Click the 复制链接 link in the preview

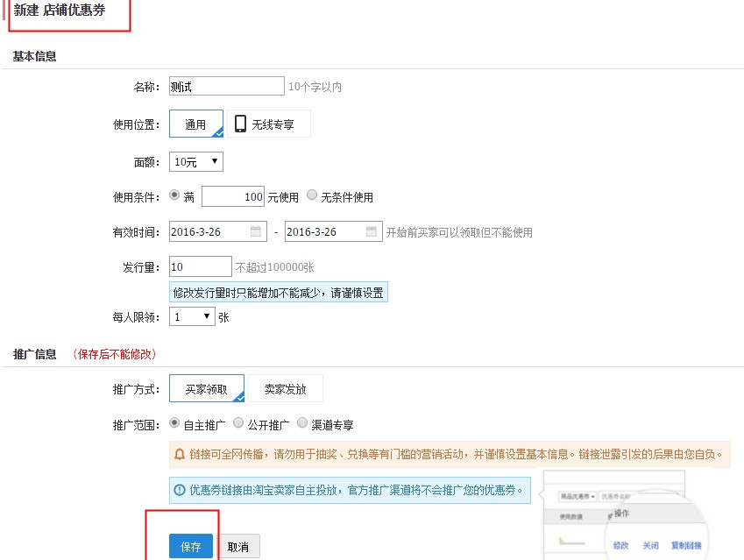(x=688, y=545)
